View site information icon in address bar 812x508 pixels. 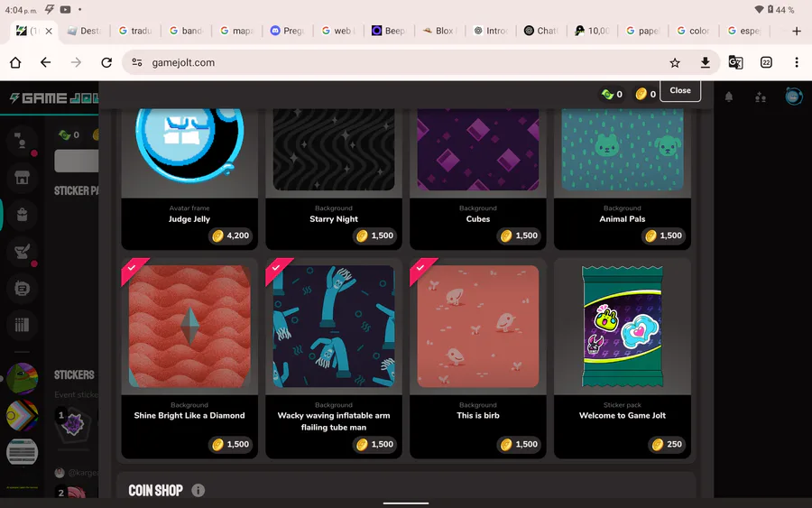137,62
